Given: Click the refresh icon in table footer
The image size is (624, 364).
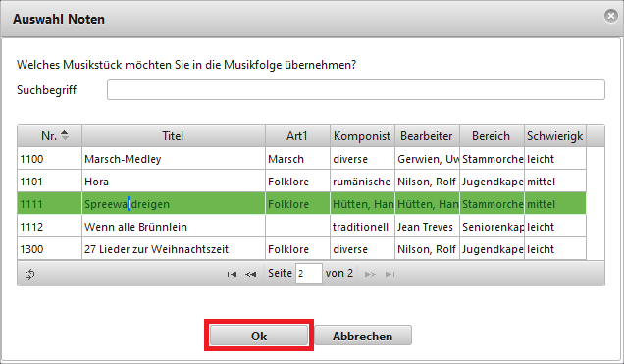Looking at the screenshot, I should tap(29, 274).
